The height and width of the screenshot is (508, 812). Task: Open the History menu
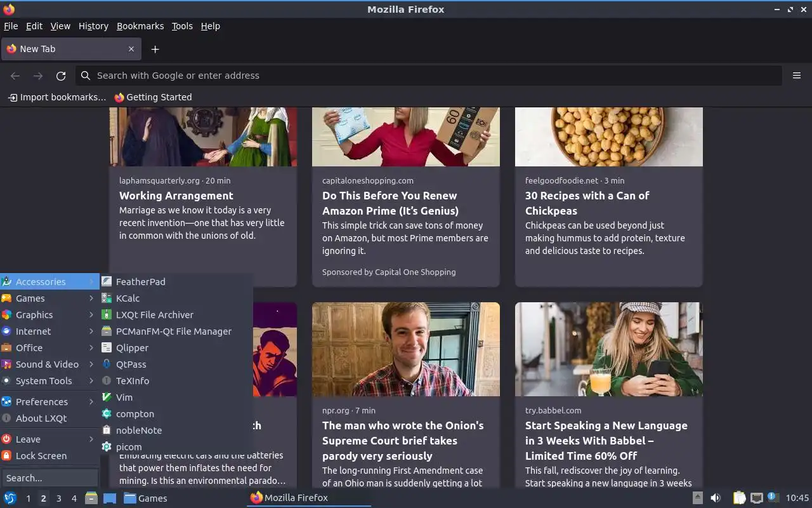pos(93,26)
